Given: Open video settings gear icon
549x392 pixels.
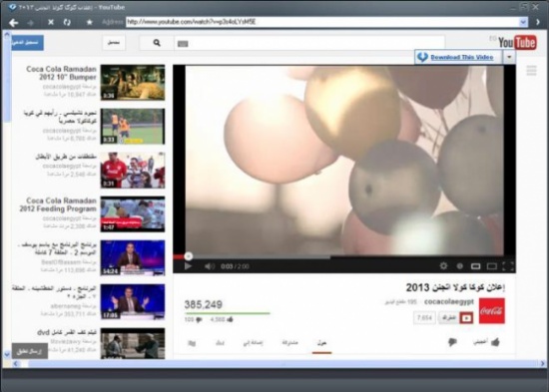Looking at the screenshot, I should pos(443,266).
